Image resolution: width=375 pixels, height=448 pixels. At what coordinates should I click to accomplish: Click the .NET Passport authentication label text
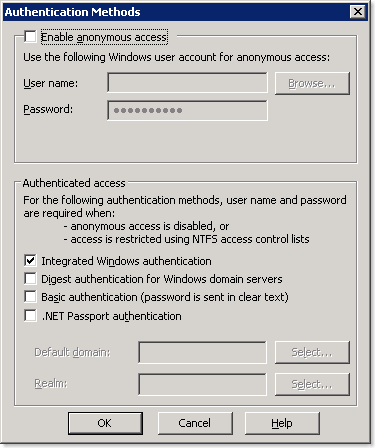pyautogui.click(x=112, y=316)
